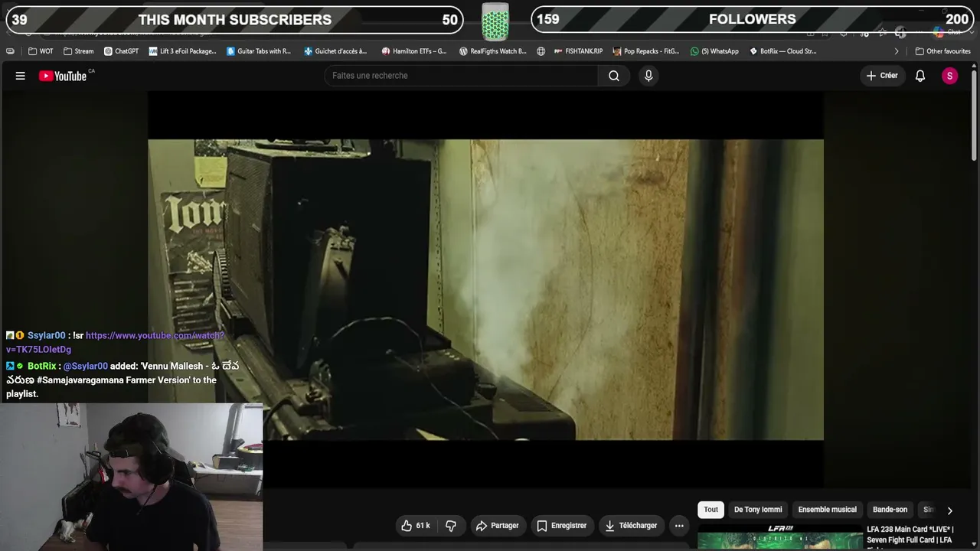Viewport: 980px width, 551px height.
Task: Click the Créer button
Action: (x=881, y=76)
